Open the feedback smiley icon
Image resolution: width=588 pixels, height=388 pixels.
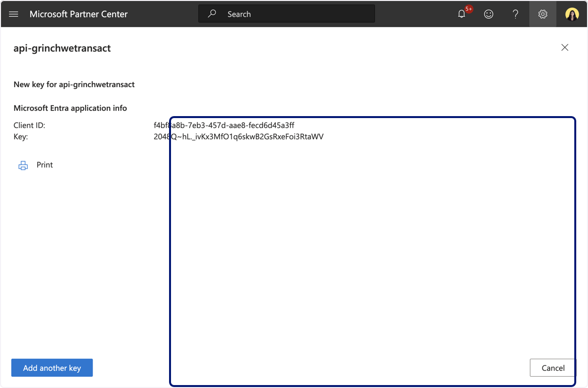(489, 14)
